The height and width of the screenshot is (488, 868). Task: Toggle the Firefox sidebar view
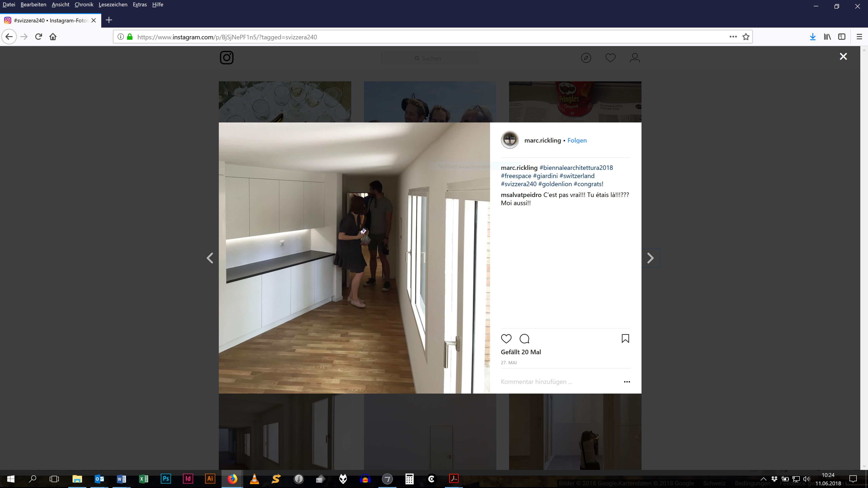pos(841,37)
